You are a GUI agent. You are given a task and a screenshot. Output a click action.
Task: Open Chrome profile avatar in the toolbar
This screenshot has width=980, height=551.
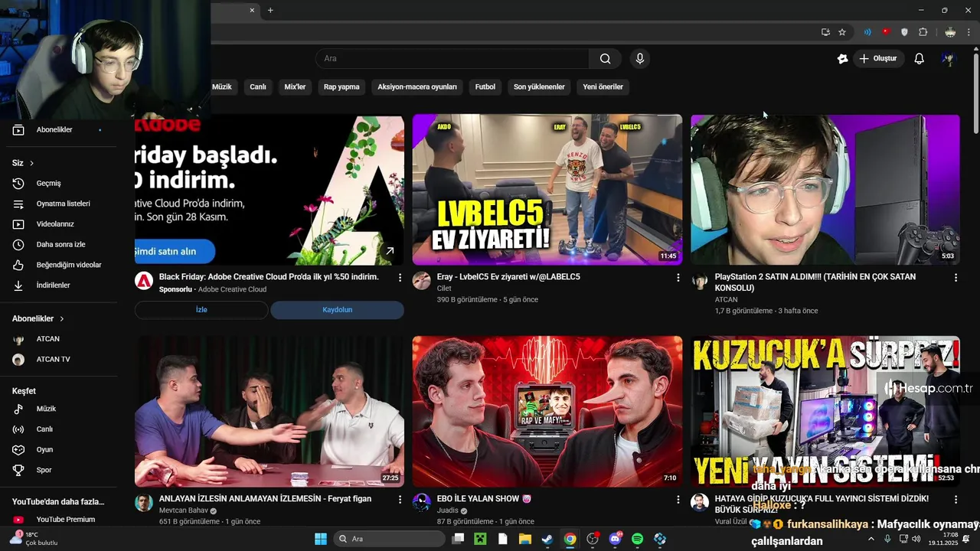[950, 32]
